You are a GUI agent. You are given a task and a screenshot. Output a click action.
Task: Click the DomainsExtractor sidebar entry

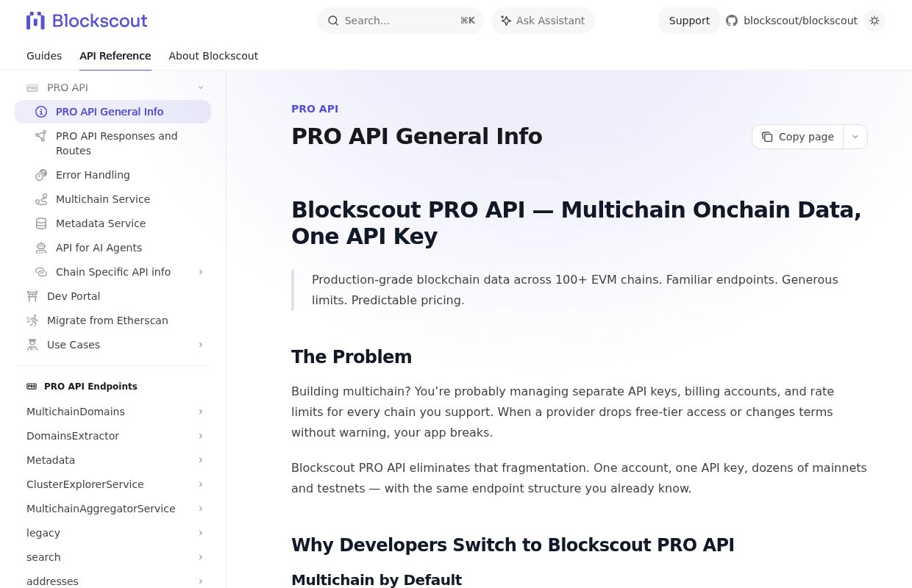pyautogui.click(x=113, y=436)
